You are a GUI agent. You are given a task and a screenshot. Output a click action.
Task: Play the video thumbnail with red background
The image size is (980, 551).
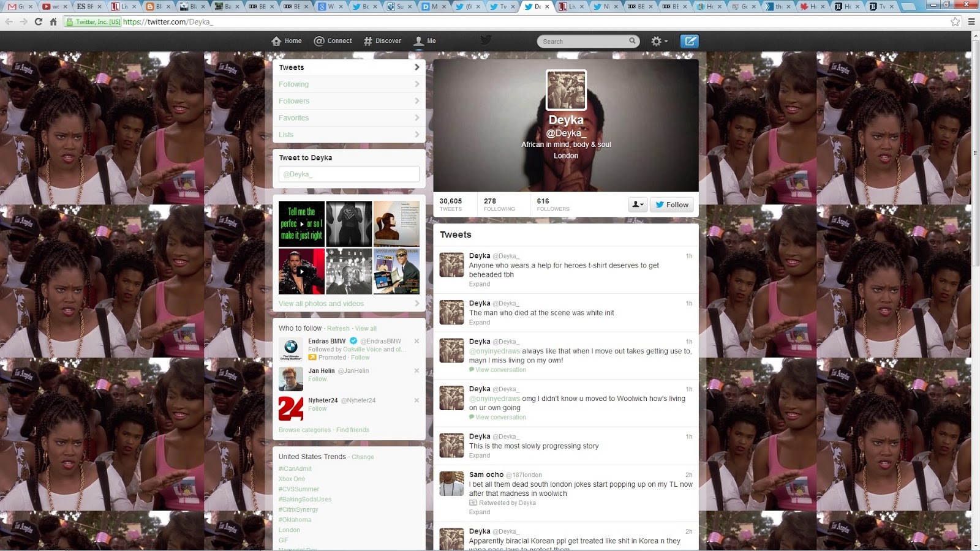pos(301,271)
